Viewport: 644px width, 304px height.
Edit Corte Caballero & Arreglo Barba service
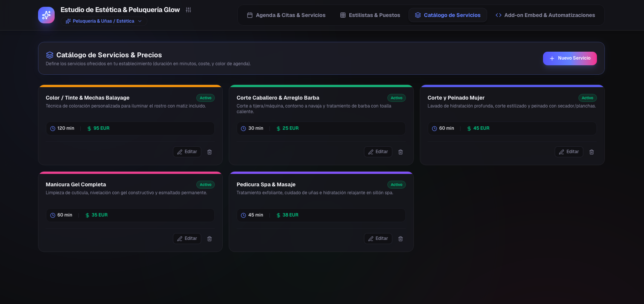click(x=378, y=152)
